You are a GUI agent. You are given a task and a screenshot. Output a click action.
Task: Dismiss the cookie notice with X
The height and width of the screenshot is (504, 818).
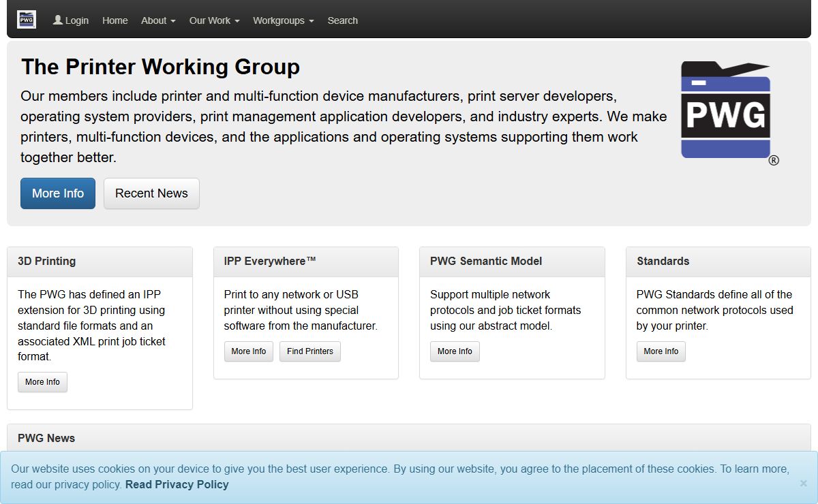pyautogui.click(x=804, y=483)
